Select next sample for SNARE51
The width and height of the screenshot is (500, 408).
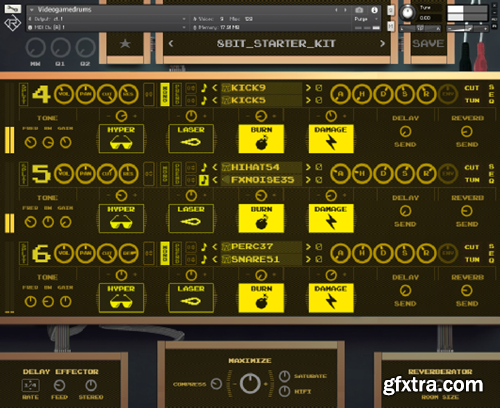pos(308,259)
